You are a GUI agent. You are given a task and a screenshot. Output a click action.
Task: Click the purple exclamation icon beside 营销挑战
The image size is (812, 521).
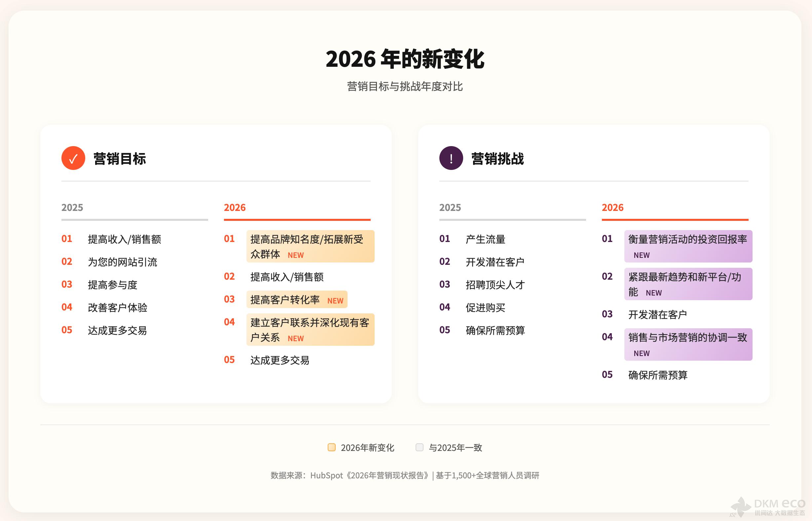[451, 158]
